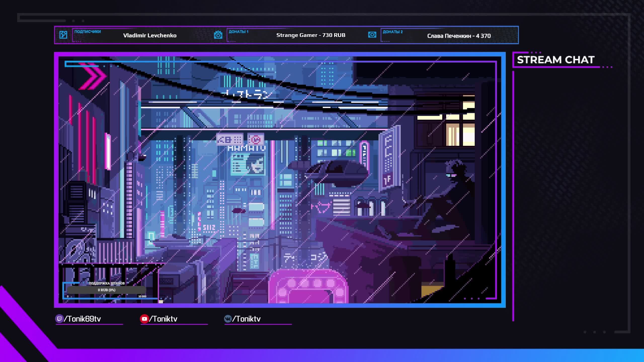Open the YouTube /Toniktv link
This screenshot has width=644, height=362.
[x=163, y=319]
